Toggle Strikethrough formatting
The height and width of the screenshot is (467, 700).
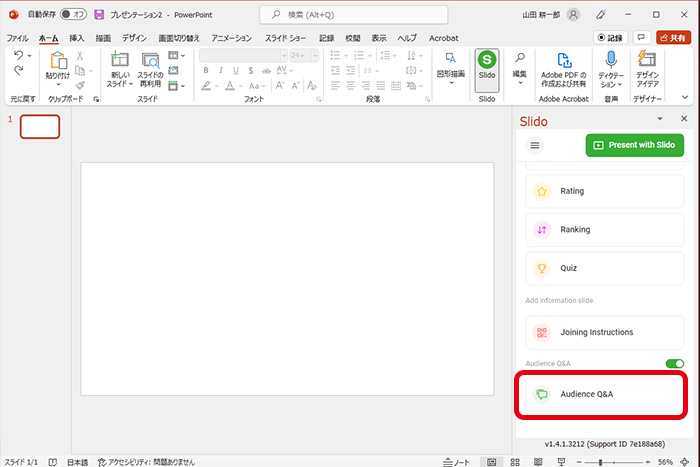(266, 71)
